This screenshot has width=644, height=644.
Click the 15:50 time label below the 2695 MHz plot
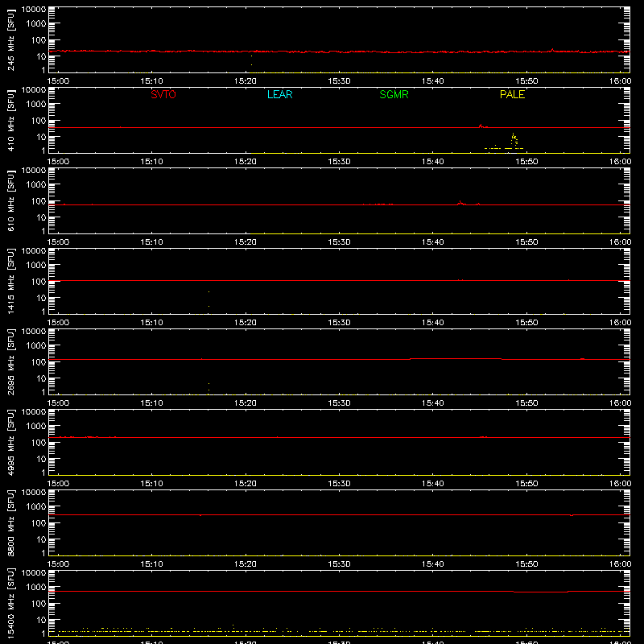click(526, 403)
